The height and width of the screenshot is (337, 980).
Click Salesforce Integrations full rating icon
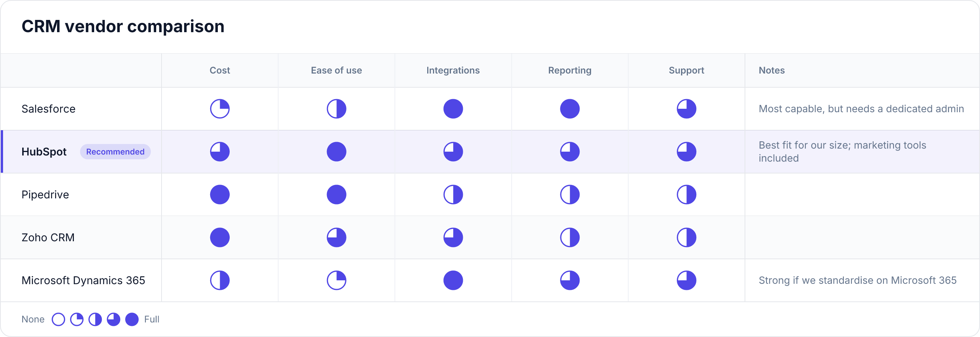coord(453,109)
